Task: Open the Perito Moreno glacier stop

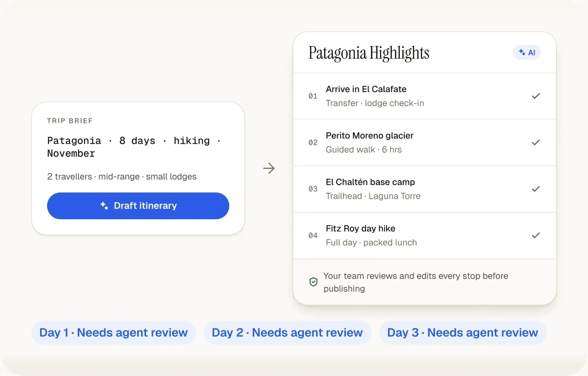Action: (424, 142)
